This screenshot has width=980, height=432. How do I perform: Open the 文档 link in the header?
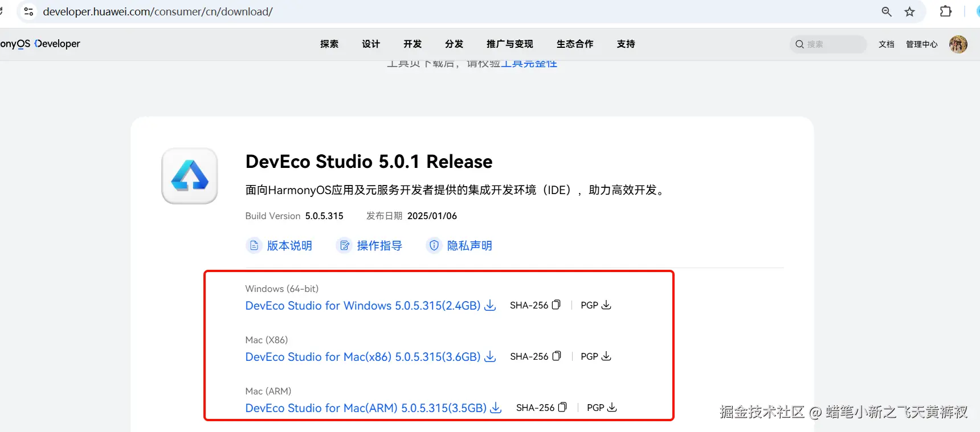coord(887,44)
